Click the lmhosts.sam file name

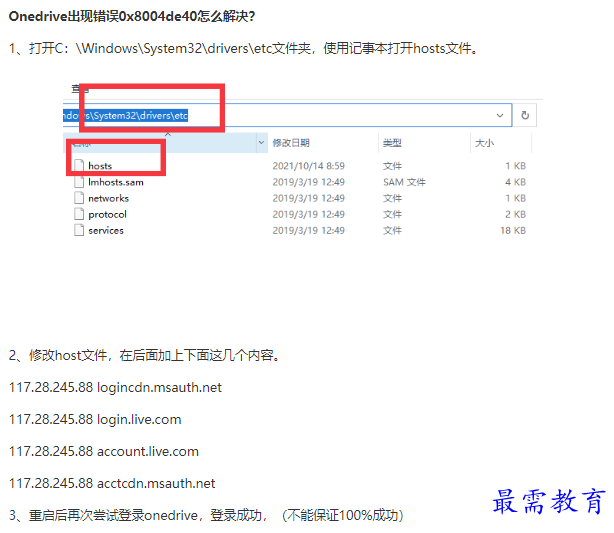(x=116, y=182)
